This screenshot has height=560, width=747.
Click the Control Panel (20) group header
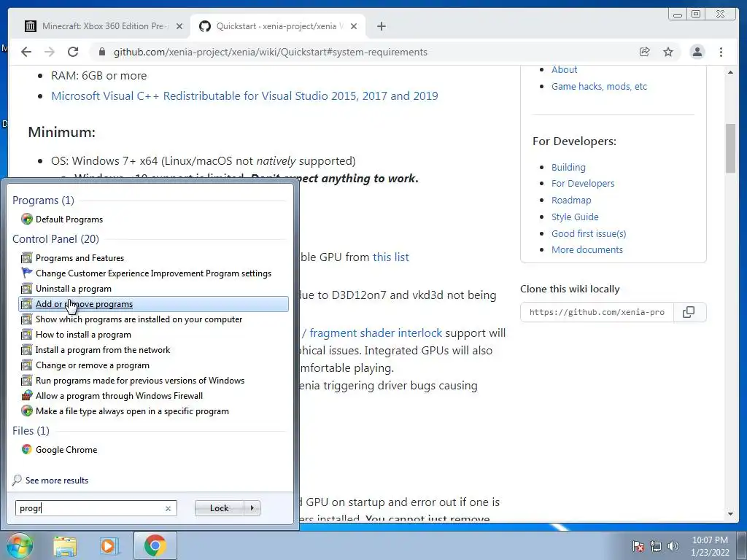[55, 239]
